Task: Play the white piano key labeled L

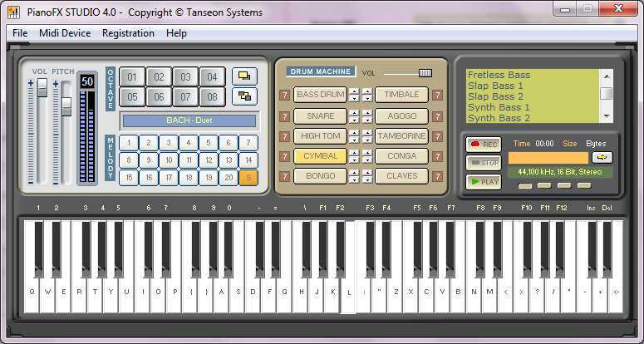Action: point(349,292)
